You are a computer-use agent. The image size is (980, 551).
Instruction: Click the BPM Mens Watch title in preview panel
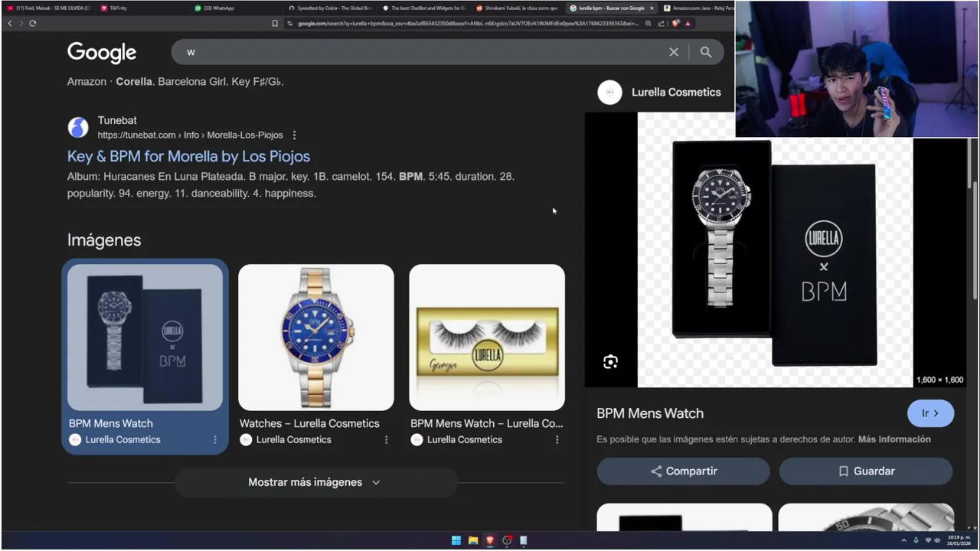click(x=650, y=413)
